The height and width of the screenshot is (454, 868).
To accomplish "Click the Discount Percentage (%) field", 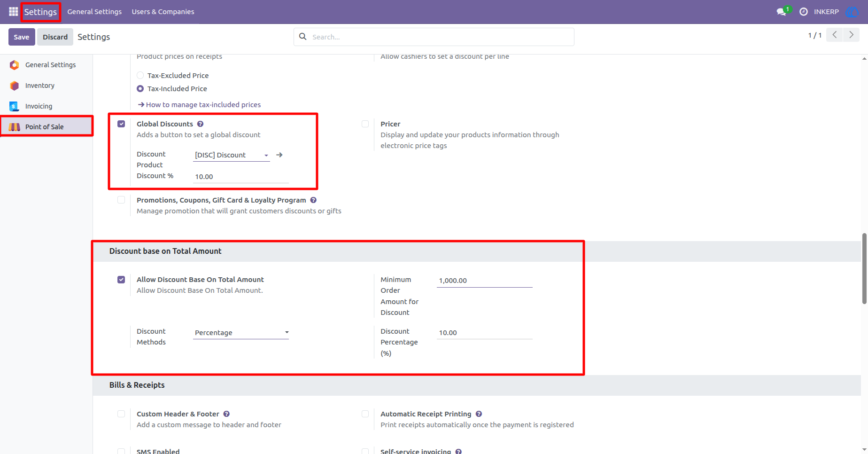I will coord(485,333).
